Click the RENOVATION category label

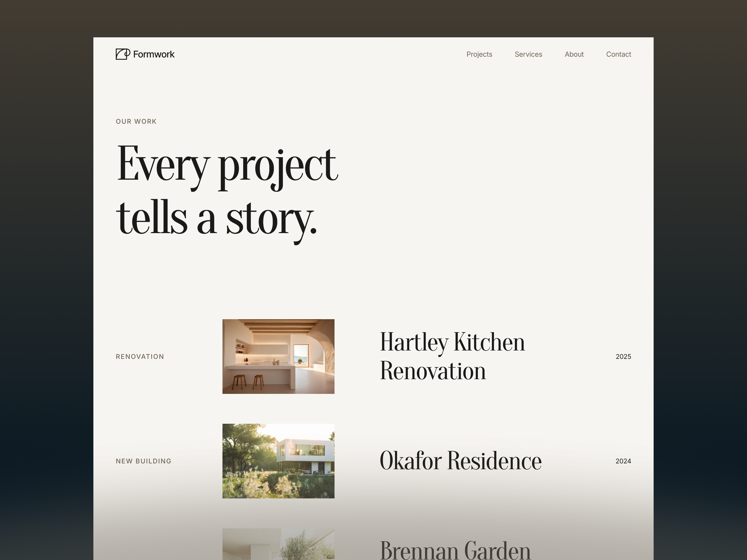(140, 357)
